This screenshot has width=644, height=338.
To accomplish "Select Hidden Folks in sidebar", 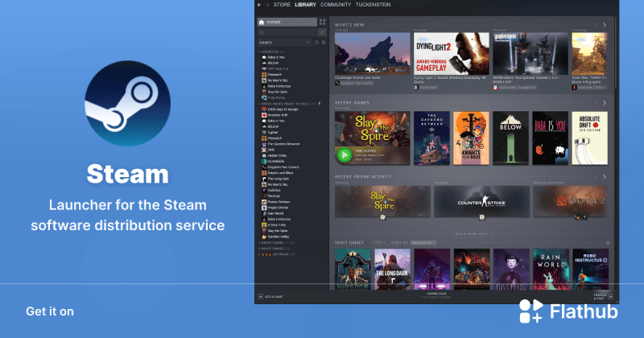I will click(274, 155).
